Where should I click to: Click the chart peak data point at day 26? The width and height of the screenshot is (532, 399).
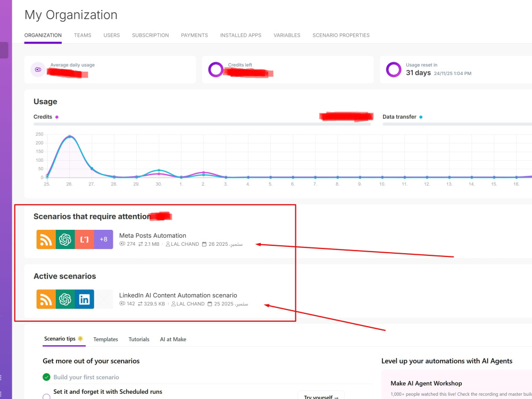[x=70, y=136]
